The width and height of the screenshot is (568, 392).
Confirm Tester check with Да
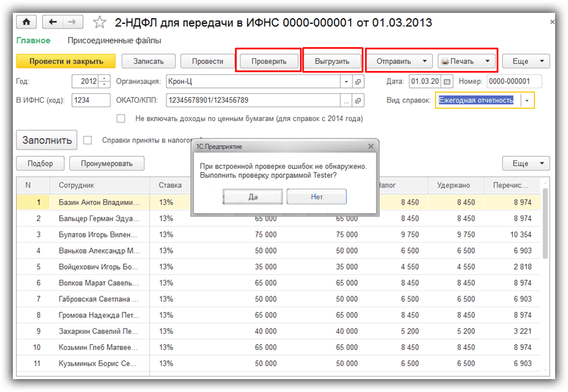tap(252, 197)
